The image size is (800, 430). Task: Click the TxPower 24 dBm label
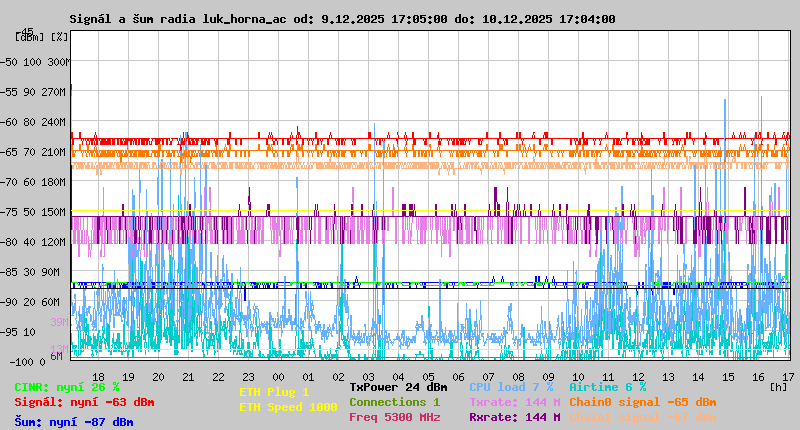coord(398,387)
